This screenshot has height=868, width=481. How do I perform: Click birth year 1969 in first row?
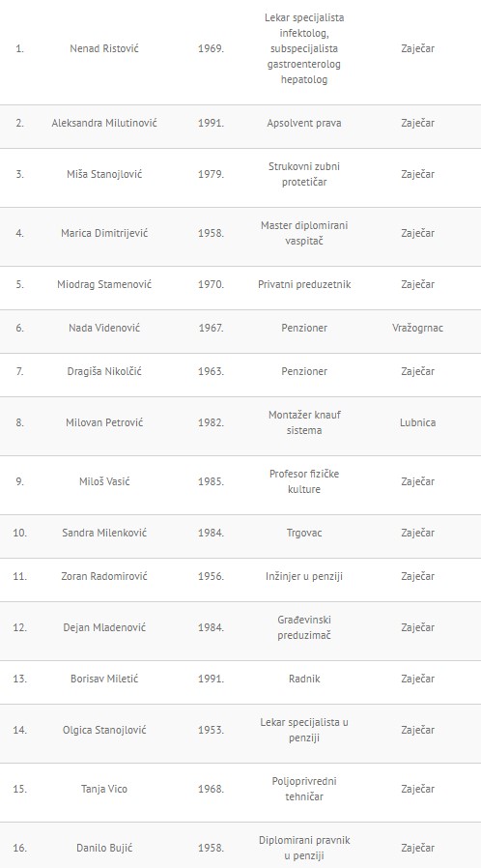pos(211,48)
